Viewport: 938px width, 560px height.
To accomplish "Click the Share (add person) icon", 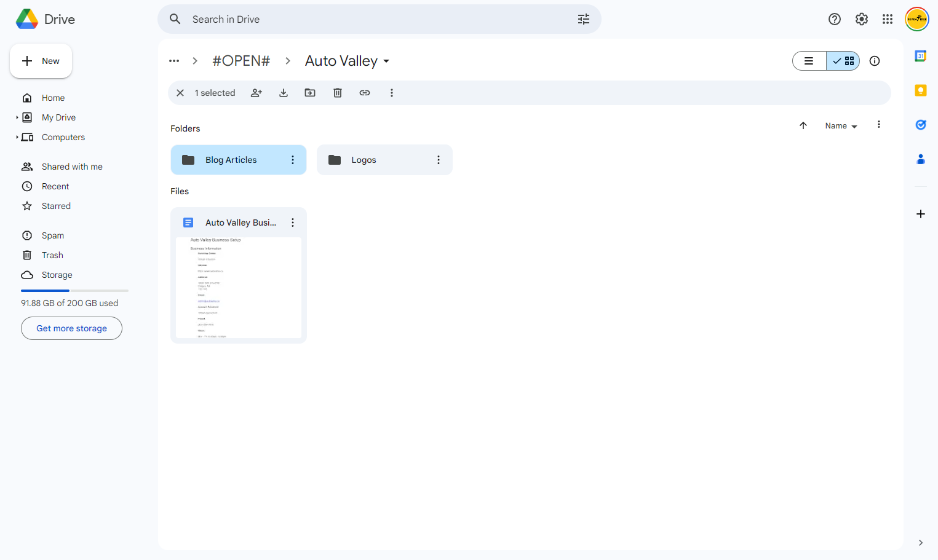I will (x=256, y=93).
